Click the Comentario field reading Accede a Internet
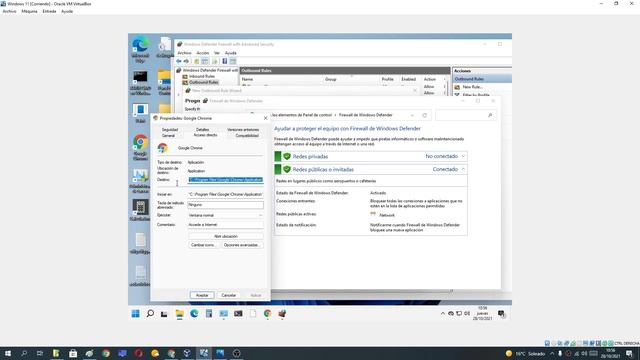The height and width of the screenshot is (360, 640). 225,224
